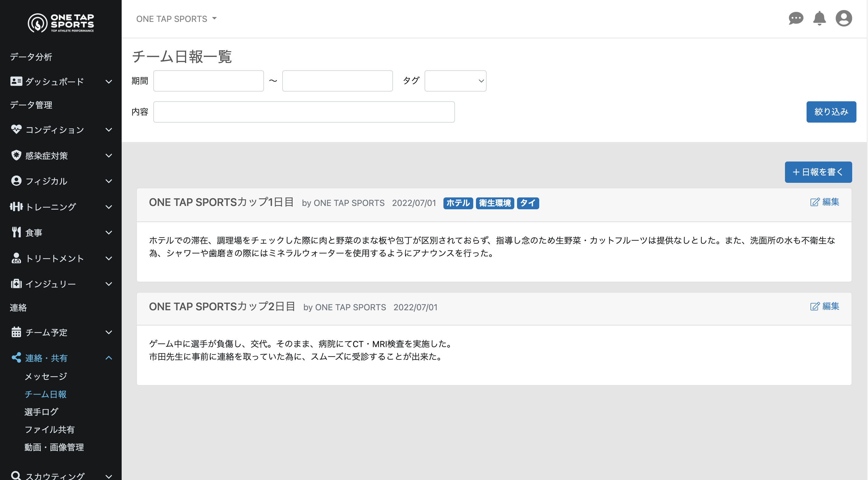Expand the コンディション chevron
This screenshot has width=868, height=480.
tap(109, 130)
